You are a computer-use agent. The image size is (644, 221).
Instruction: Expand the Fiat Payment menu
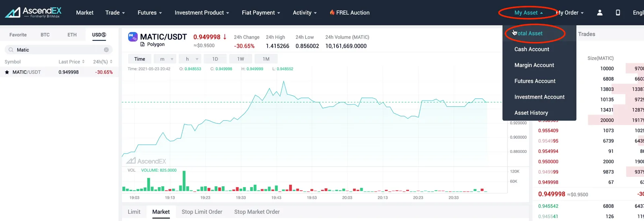[x=261, y=13]
